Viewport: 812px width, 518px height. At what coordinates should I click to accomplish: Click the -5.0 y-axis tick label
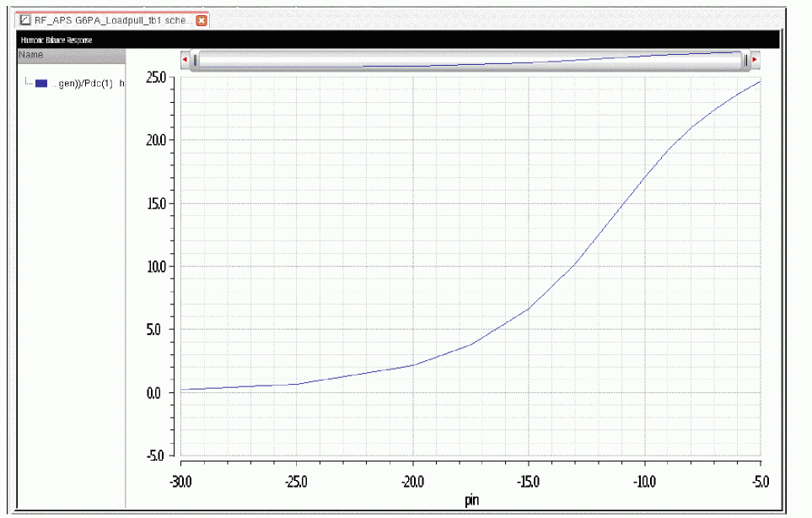[155, 456]
